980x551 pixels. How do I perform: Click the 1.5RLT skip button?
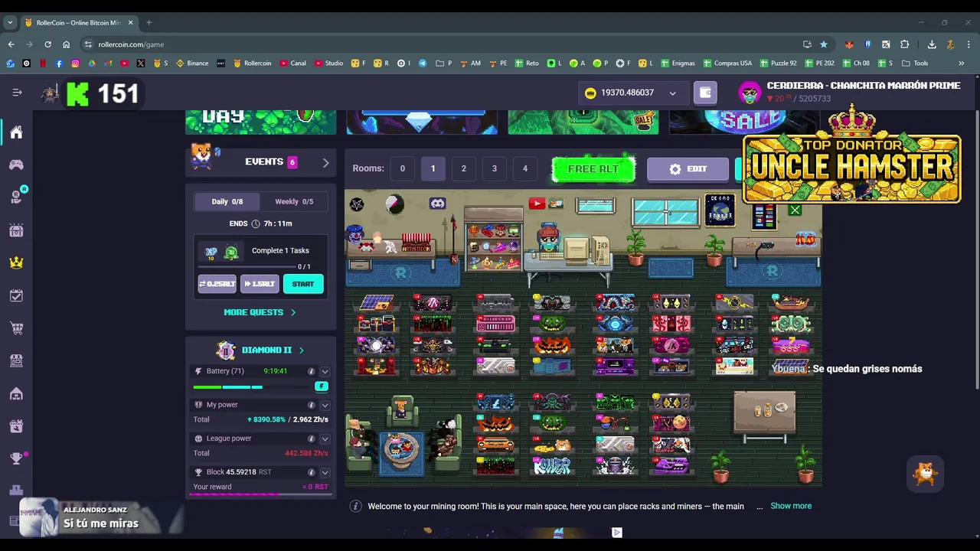pyautogui.click(x=260, y=284)
